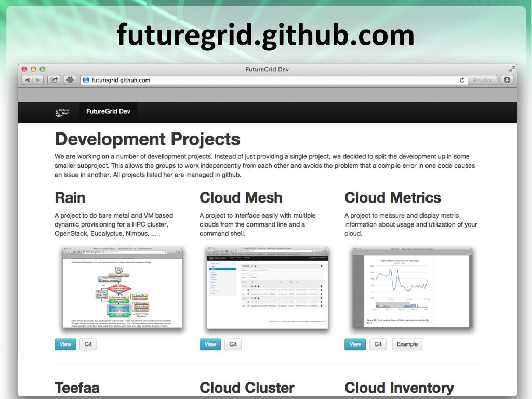Image resolution: width=532 pixels, height=399 pixels.
Task: Click the fullscreen arrows icon in title bar
Action: pos(512,69)
